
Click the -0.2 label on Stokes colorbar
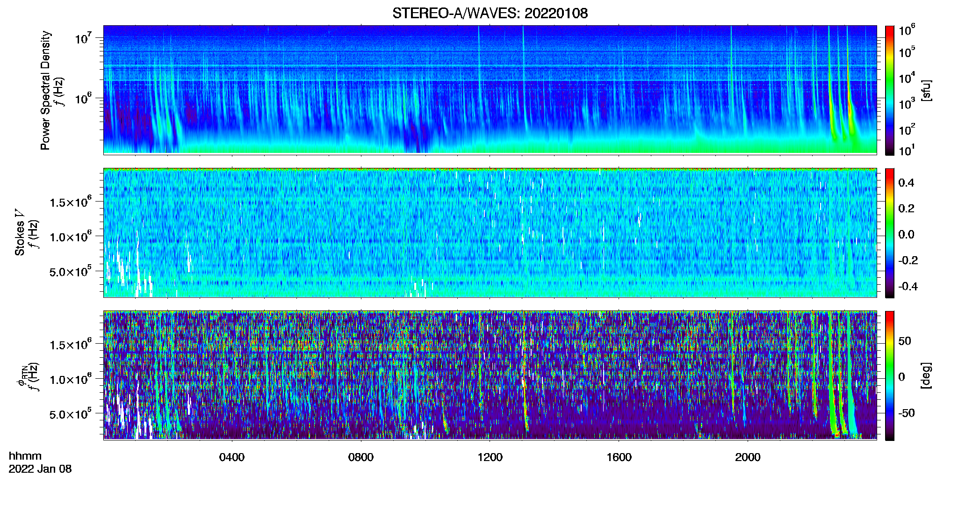point(908,260)
